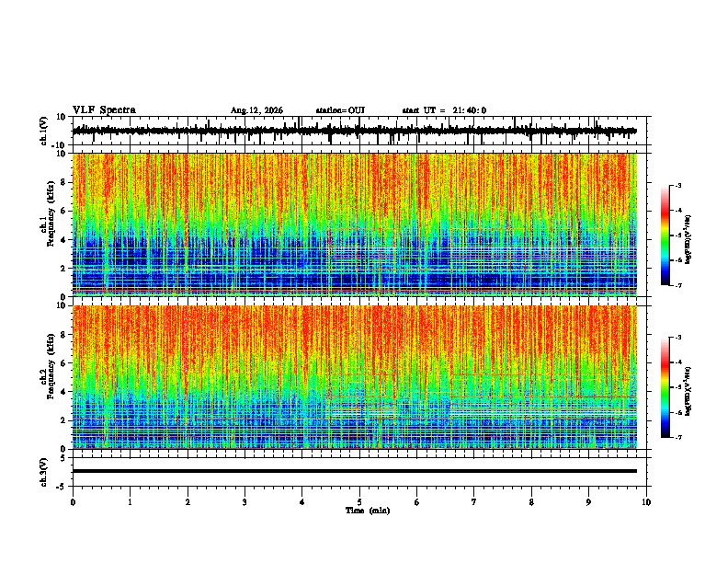
Task: Click the ch.1 color bar "-7" label
Action: (x=678, y=285)
